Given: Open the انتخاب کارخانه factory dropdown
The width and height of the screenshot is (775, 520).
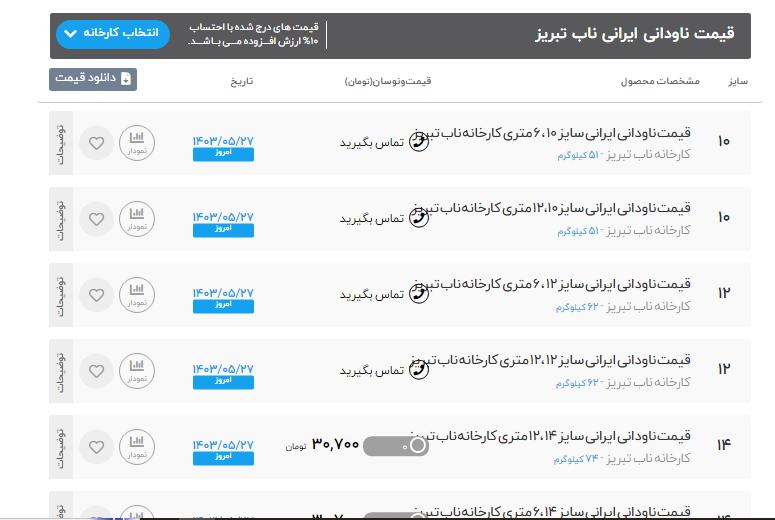Looking at the screenshot, I should pos(113,34).
